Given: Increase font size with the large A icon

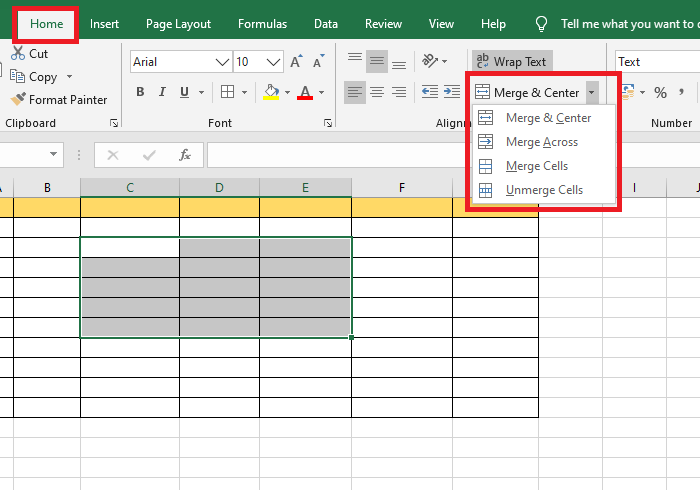Looking at the screenshot, I should click(295, 62).
